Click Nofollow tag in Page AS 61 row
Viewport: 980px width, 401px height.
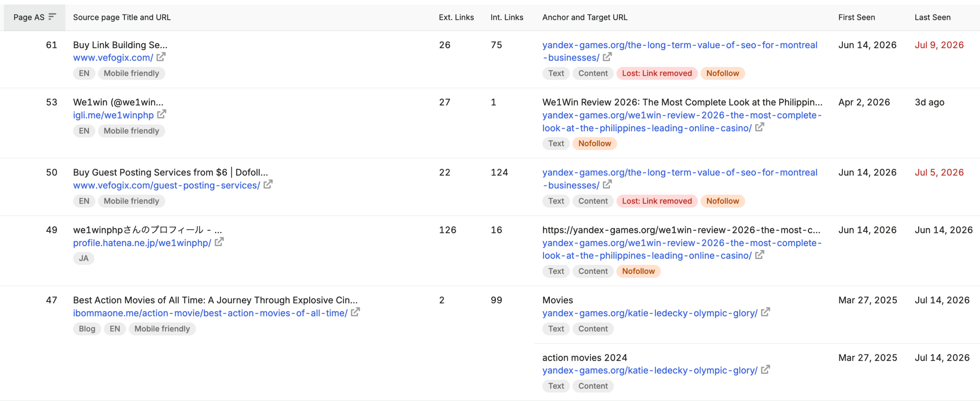pyautogui.click(x=722, y=73)
